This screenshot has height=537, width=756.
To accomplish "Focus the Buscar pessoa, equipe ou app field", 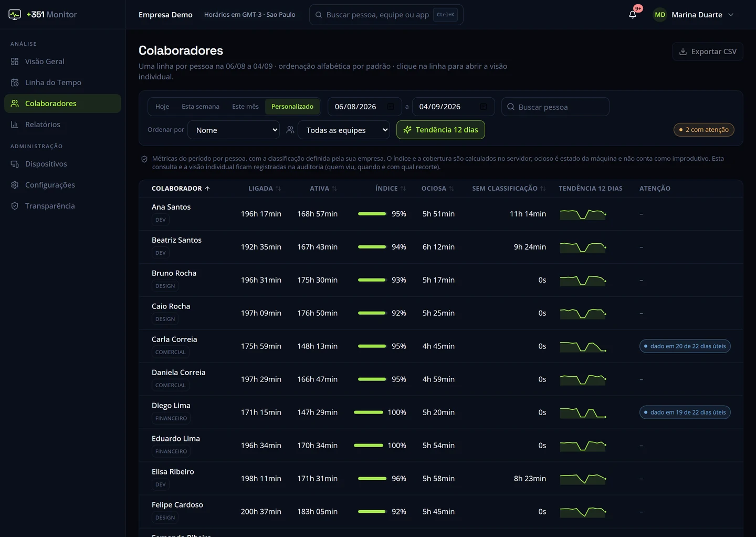I will (x=386, y=15).
